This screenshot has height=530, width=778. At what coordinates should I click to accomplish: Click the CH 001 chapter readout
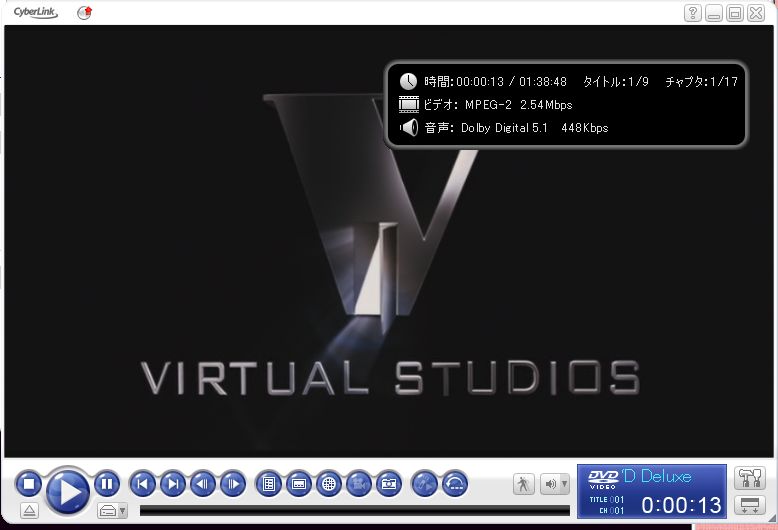pos(611,511)
